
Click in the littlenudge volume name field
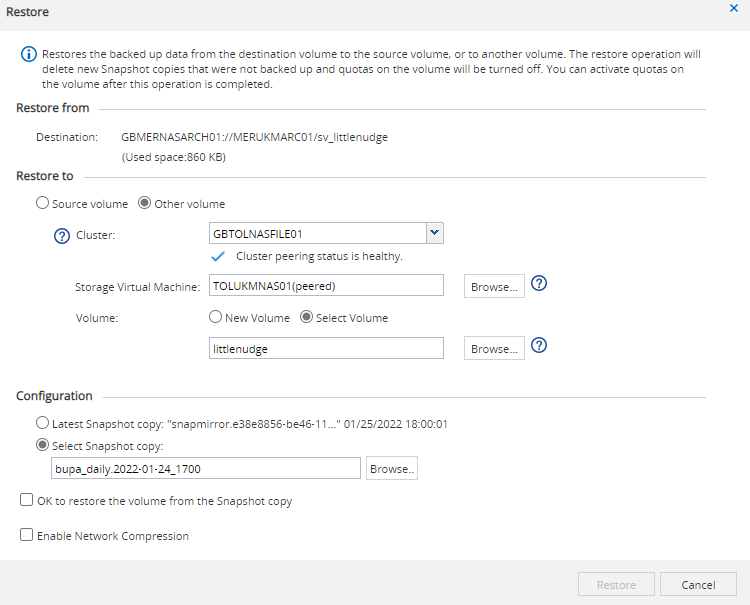tap(326, 348)
